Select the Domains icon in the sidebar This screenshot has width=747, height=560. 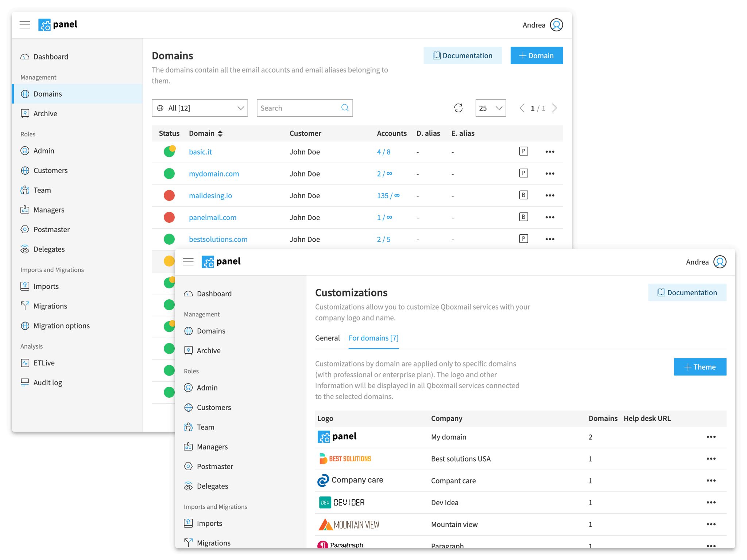(x=25, y=94)
